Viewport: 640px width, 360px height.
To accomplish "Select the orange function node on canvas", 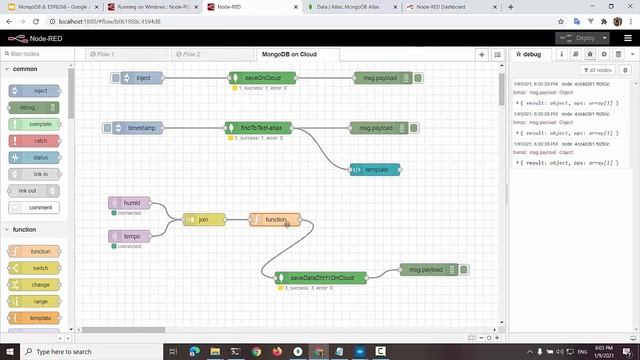I will click(275, 220).
